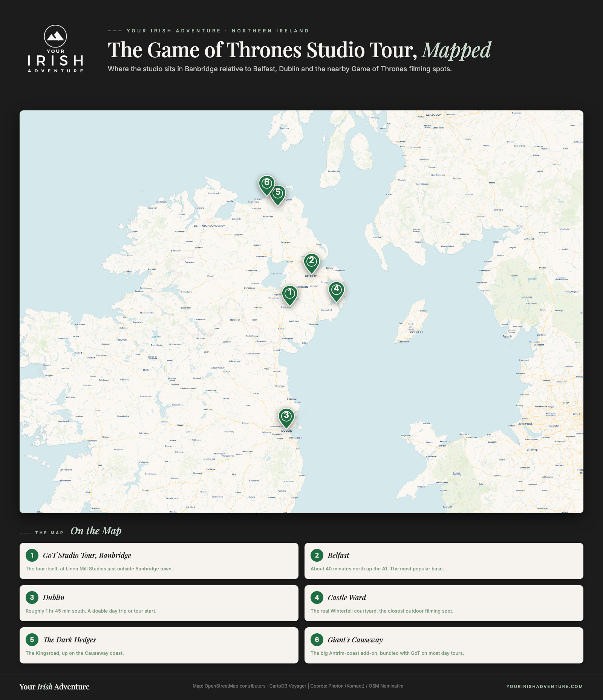The image size is (603, 700).
Task: Click the italic word Mapped in the title
Action: (457, 50)
